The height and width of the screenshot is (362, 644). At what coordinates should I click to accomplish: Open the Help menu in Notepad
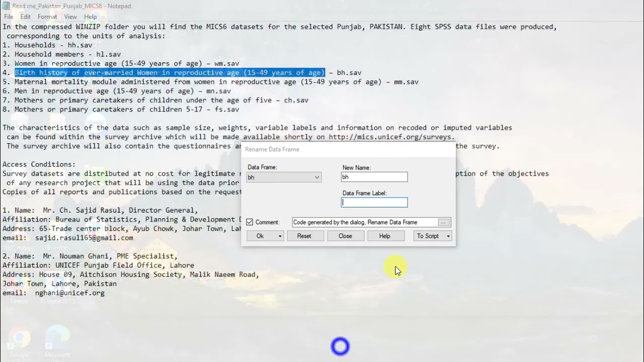(91, 17)
